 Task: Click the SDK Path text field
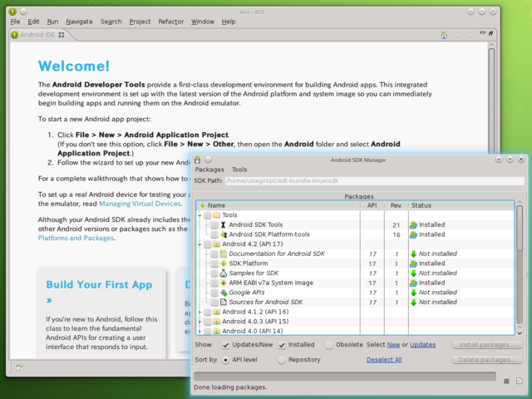point(375,181)
